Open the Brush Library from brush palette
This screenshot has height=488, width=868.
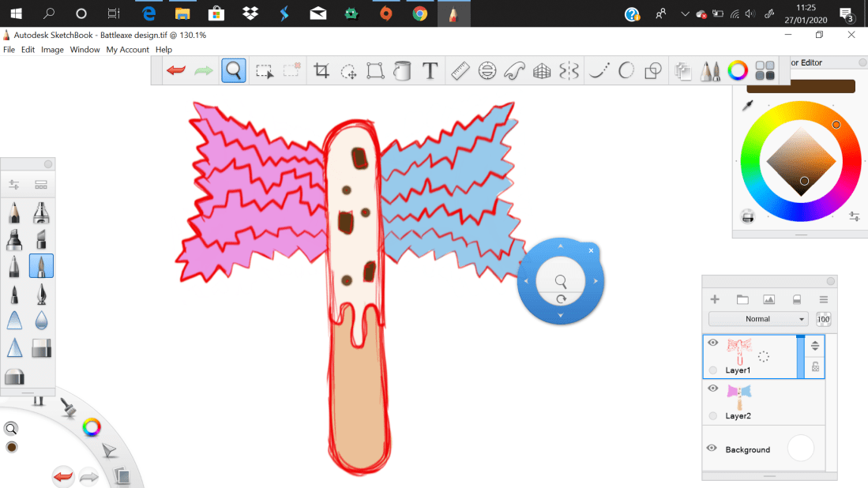point(41,185)
